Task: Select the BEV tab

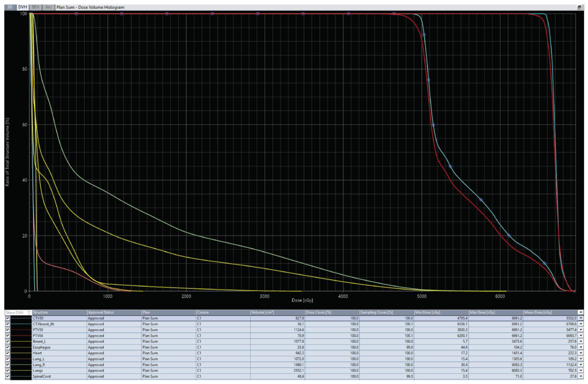Action: pyautogui.click(x=36, y=7)
